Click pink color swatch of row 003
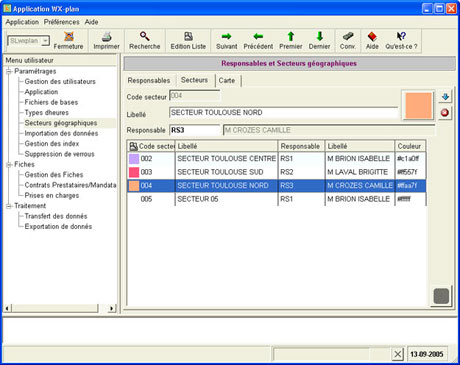 (x=134, y=172)
